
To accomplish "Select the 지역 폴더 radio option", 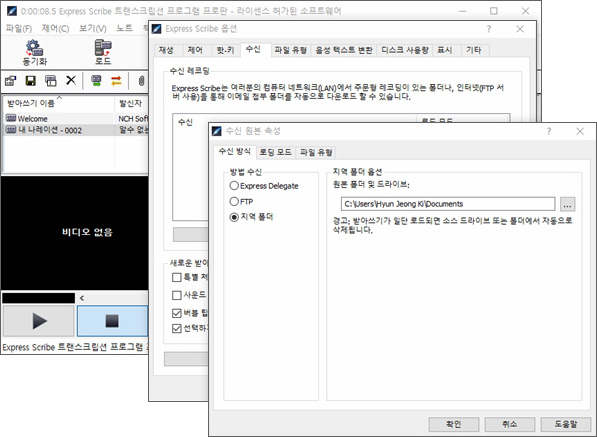I will [234, 217].
